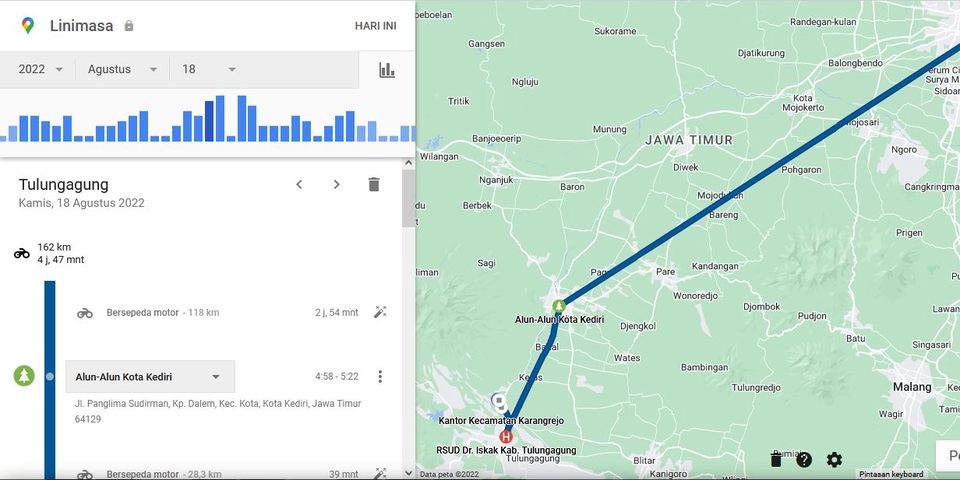Click the lock icon beside Linimasa

coord(129,26)
